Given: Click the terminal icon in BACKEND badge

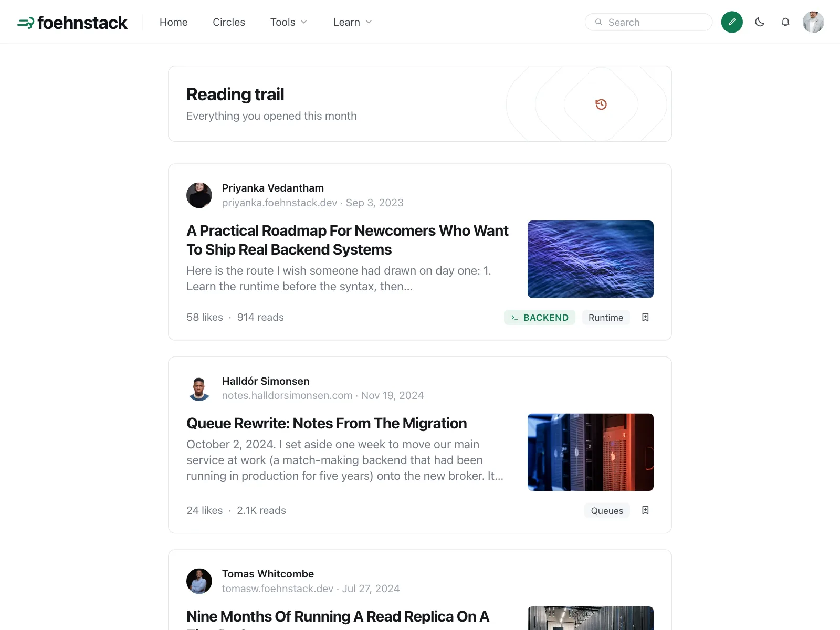Looking at the screenshot, I should click(514, 318).
